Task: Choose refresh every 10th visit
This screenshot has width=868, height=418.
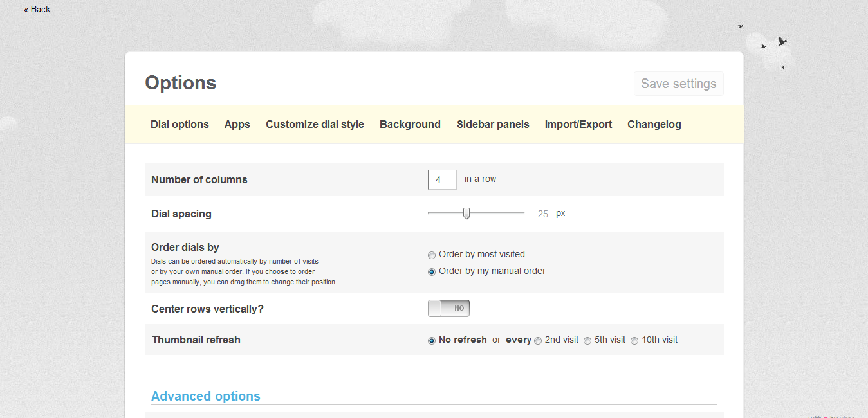Action: tap(634, 341)
